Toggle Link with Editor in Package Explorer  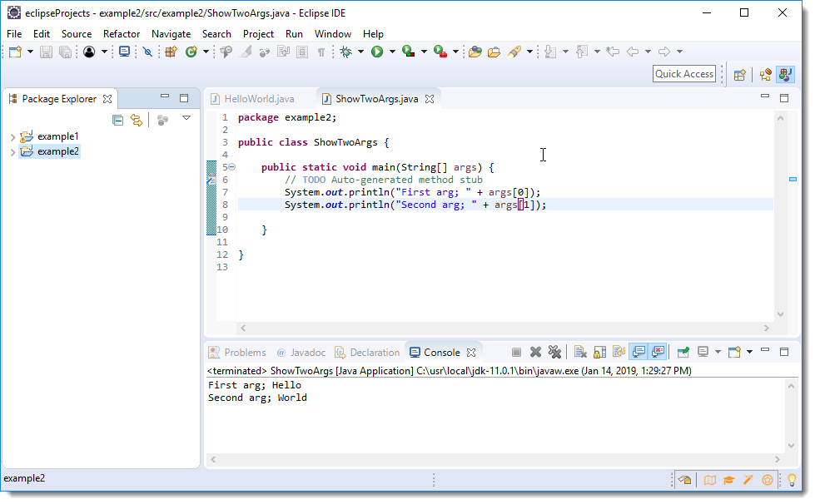click(137, 121)
